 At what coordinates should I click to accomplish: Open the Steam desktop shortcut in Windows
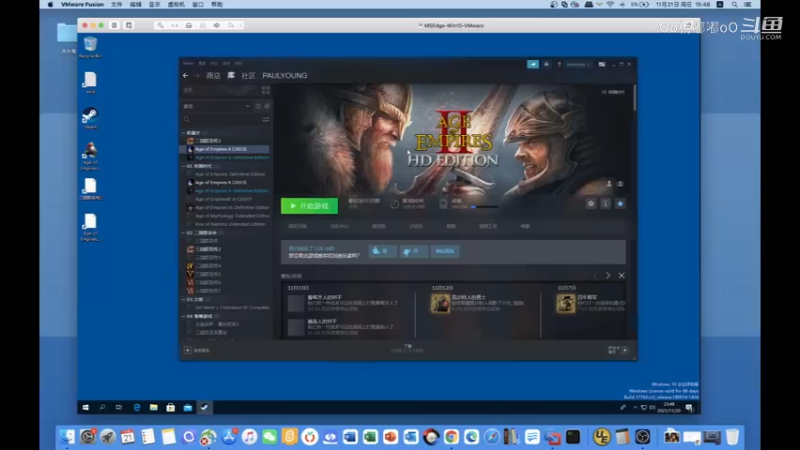90,118
